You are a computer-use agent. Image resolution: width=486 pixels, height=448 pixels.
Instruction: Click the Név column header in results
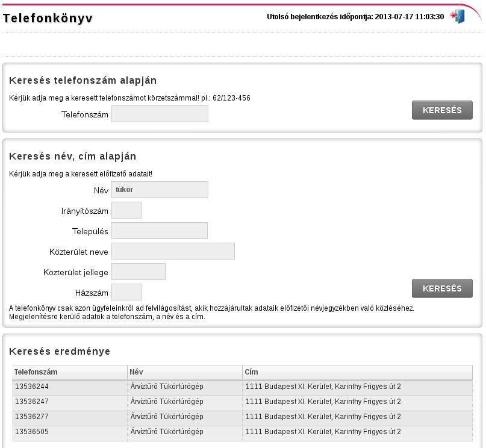[185, 372]
